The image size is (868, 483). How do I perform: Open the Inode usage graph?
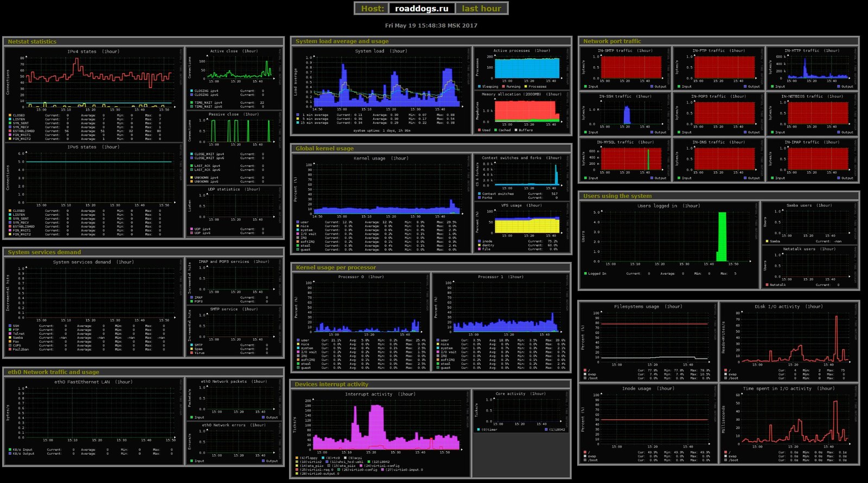tap(649, 424)
